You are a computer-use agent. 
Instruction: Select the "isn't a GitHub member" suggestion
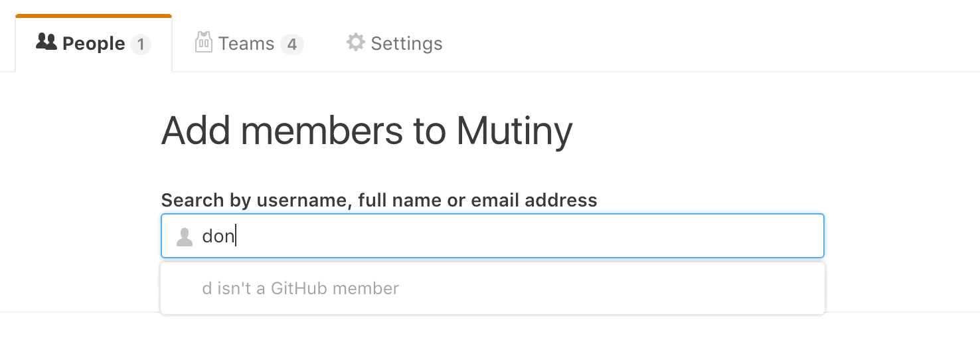click(301, 289)
